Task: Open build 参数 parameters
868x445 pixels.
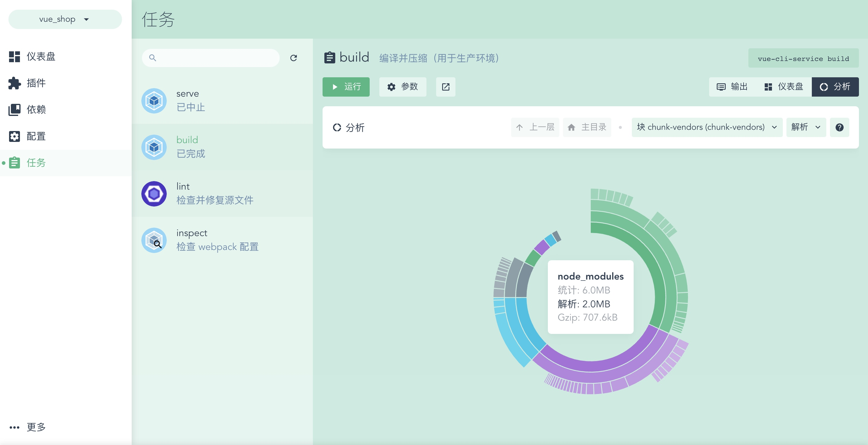Action: [x=403, y=87]
